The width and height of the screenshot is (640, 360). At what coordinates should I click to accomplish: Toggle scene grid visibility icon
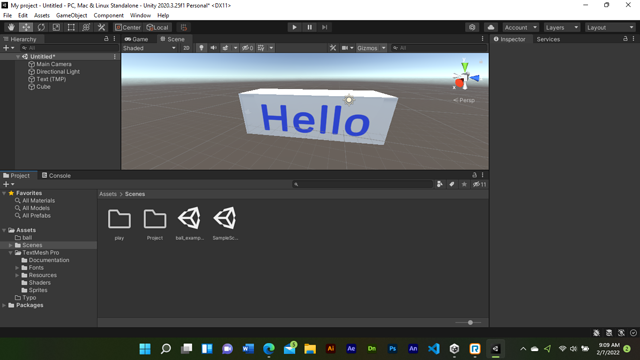pyautogui.click(x=261, y=48)
